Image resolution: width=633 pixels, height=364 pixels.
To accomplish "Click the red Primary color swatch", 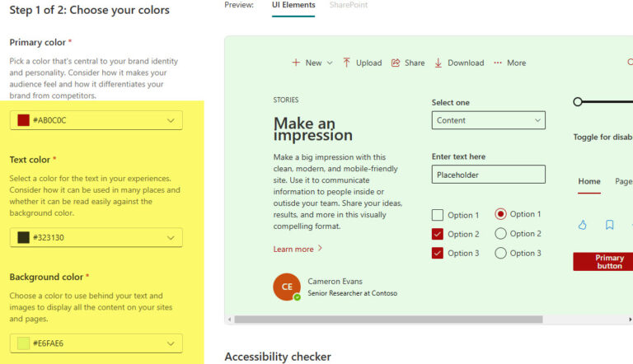I will 23,120.
